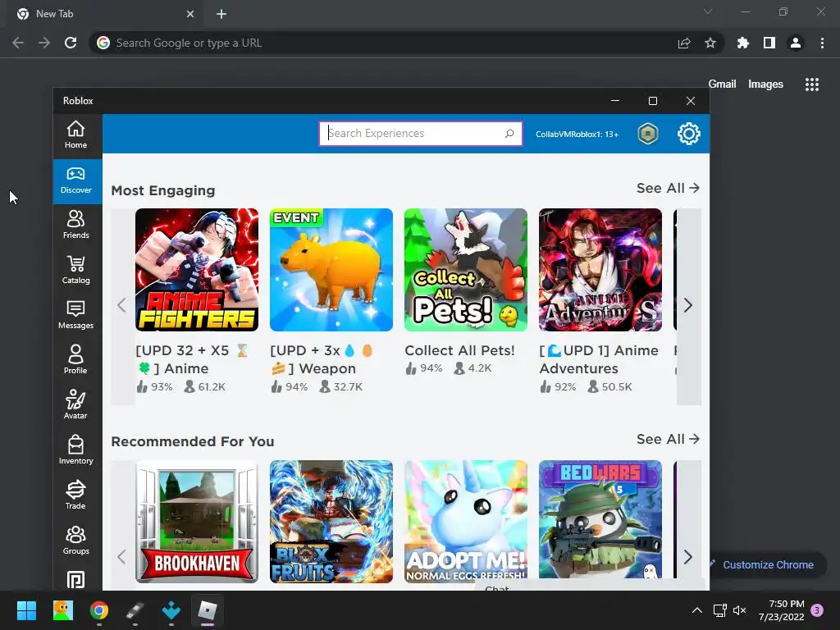
Task: Click the "[UPD 1] Anime Adventures" title
Action: click(599, 359)
